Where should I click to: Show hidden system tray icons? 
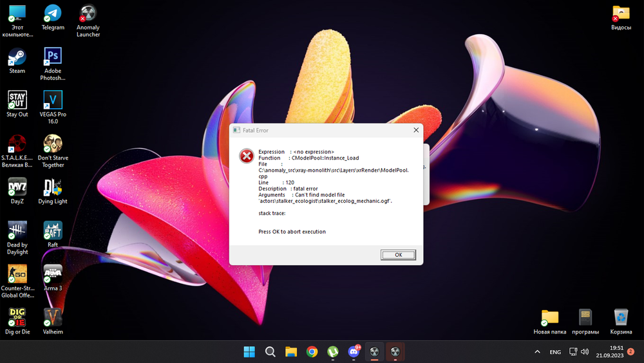537,352
